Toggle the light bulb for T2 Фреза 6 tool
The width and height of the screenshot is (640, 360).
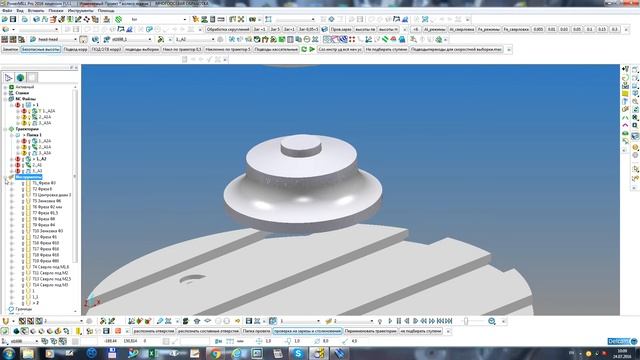pyautogui.click(x=23, y=189)
